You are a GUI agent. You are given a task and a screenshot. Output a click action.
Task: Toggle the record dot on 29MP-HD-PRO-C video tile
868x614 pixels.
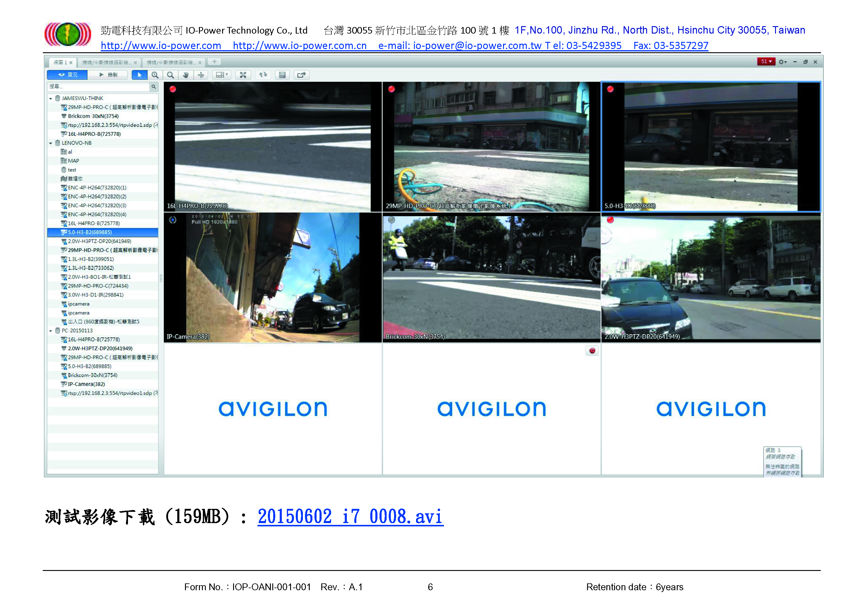click(392, 89)
